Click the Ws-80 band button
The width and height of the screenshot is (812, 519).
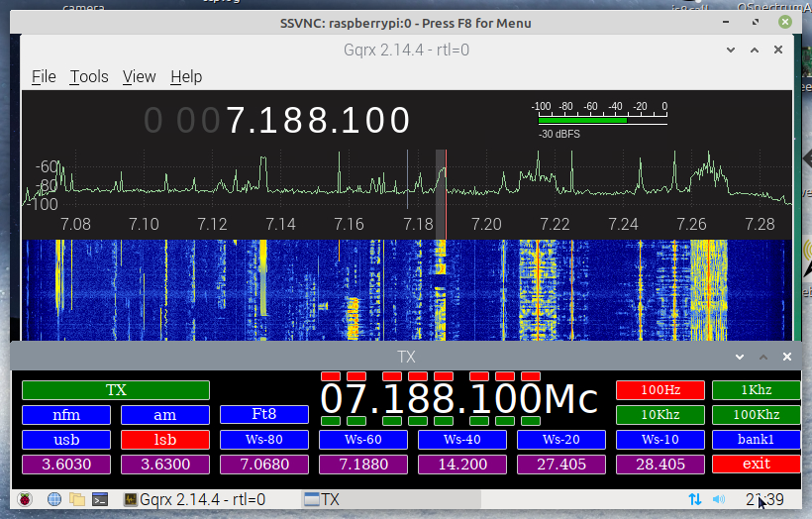pyautogui.click(x=264, y=440)
